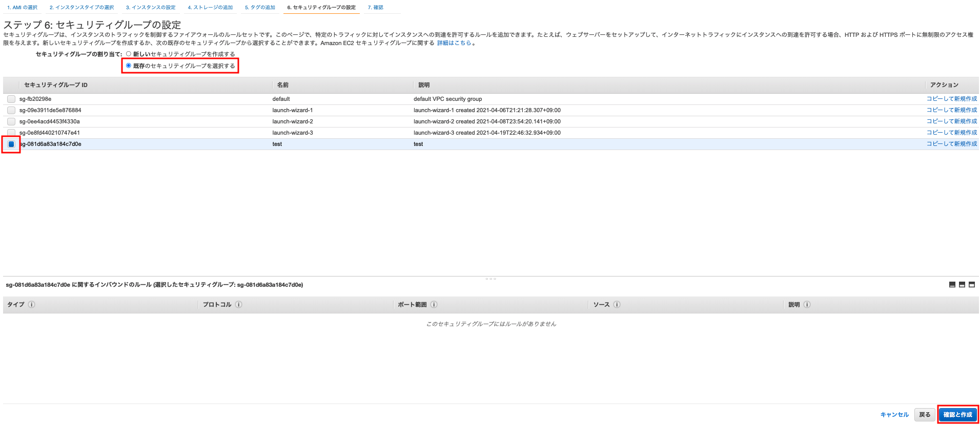Go to step 1 AMI の選択
The image size is (980, 425).
[22, 7]
